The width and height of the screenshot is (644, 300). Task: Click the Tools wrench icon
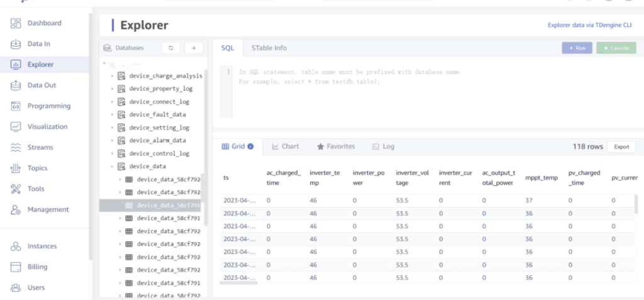[x=16, y=189]
